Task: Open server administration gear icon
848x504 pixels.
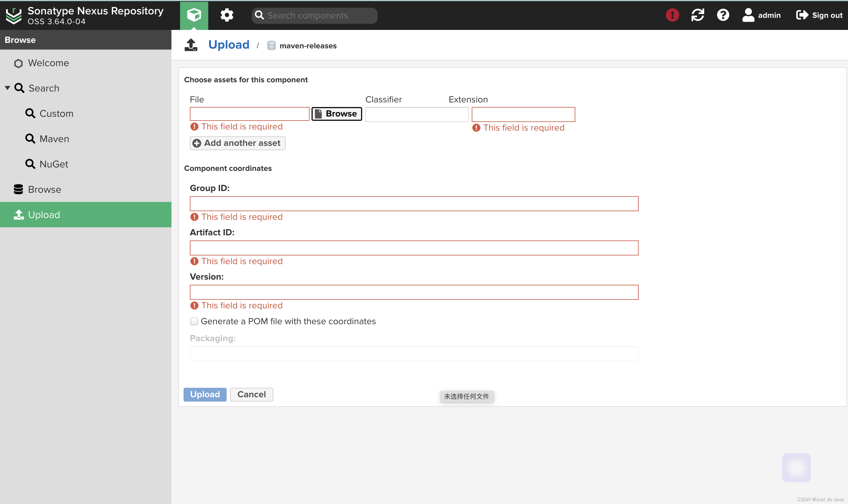Action: coord(226,15)
